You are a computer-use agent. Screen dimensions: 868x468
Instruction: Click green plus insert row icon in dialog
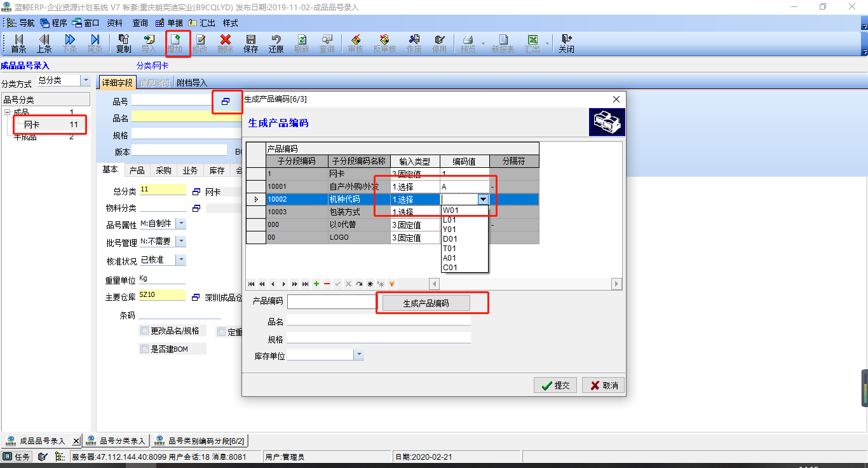coord(316,284)
